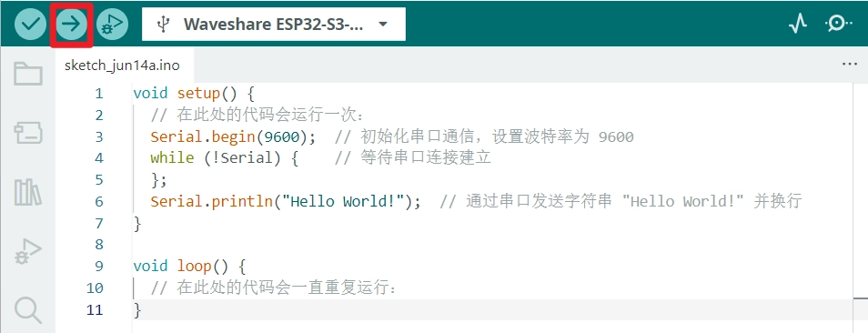Click on Serial.println("Hello World!"); statement
Viewport: 868px width, 333px height.
click(286, 201)
